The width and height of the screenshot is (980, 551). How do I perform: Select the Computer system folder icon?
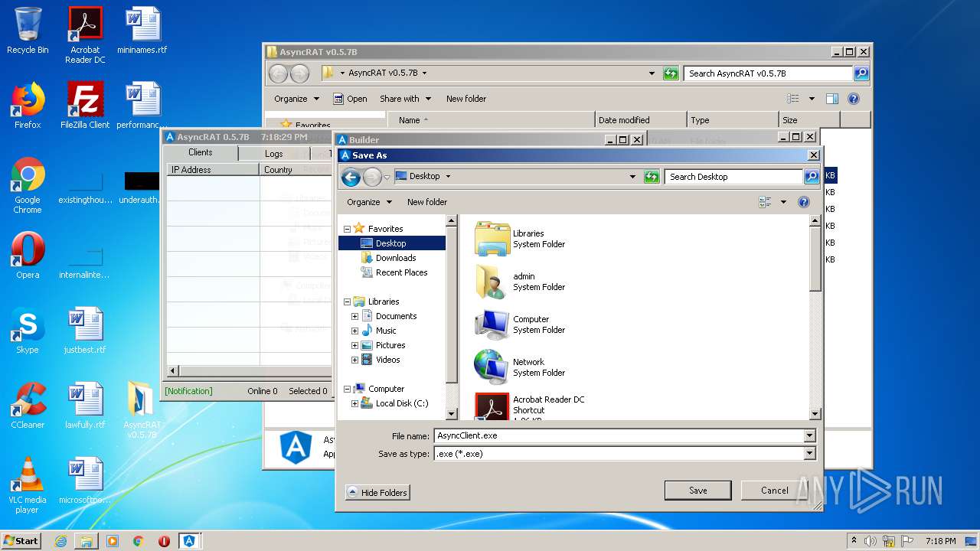492,324
